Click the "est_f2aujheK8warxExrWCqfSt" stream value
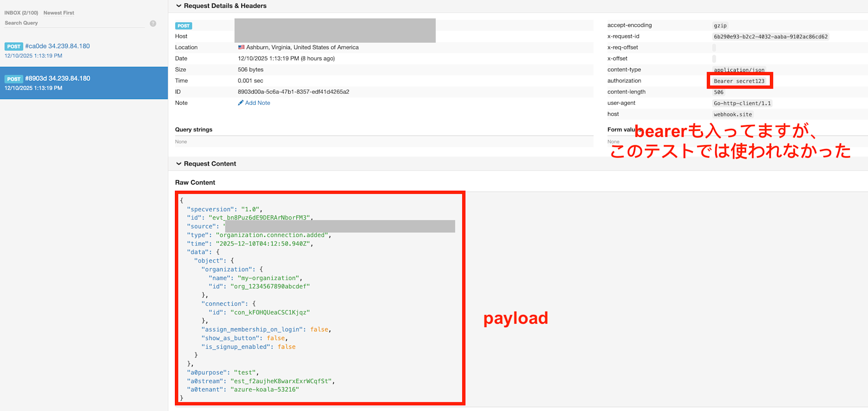The width and height of the screenshot is (868, 411). [x=281, y=381]
